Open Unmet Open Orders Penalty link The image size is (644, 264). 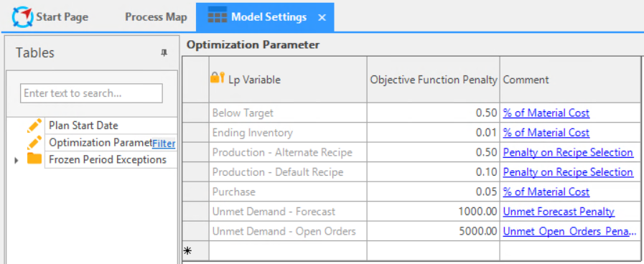click(569, 231)
